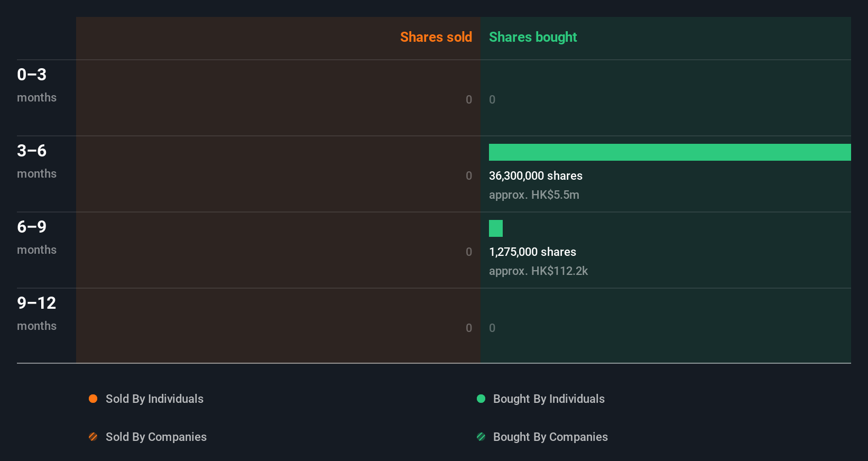Click the 0–3 months shares bought zero
The height and width of the screenshot is (461, 868).
click(x=492, y=100)
